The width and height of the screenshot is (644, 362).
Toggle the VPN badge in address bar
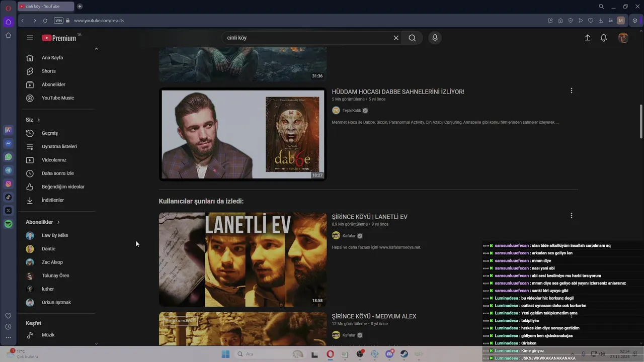click(58, 21)
